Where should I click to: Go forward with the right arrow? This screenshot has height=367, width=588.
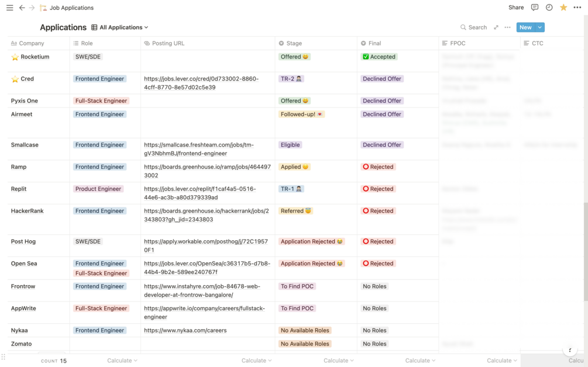pyautogui.click(x=32, y=8)
